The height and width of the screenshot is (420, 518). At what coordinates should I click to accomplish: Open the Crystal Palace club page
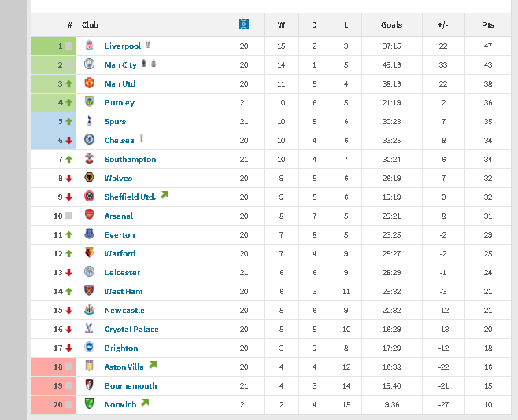(131, 330)
